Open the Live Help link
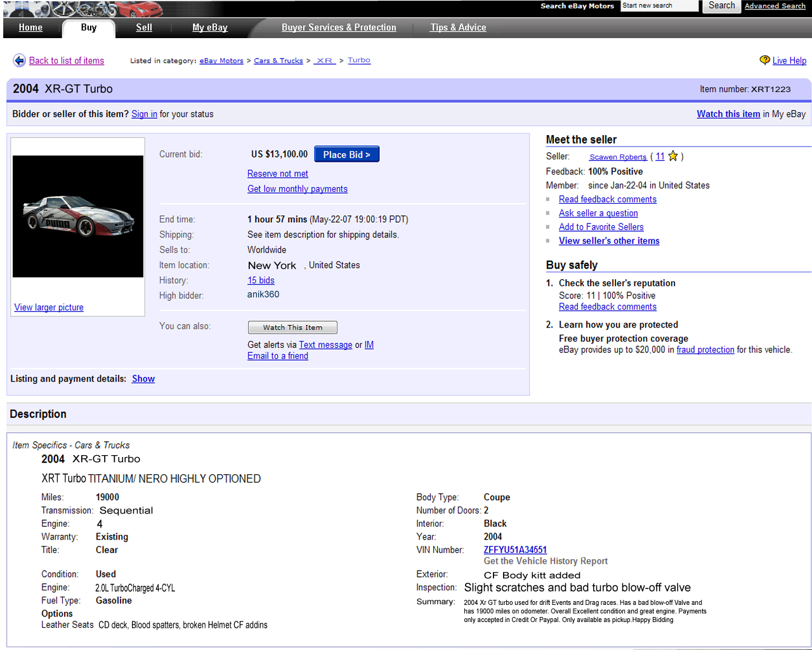The image size is (812, 650). 789,60
